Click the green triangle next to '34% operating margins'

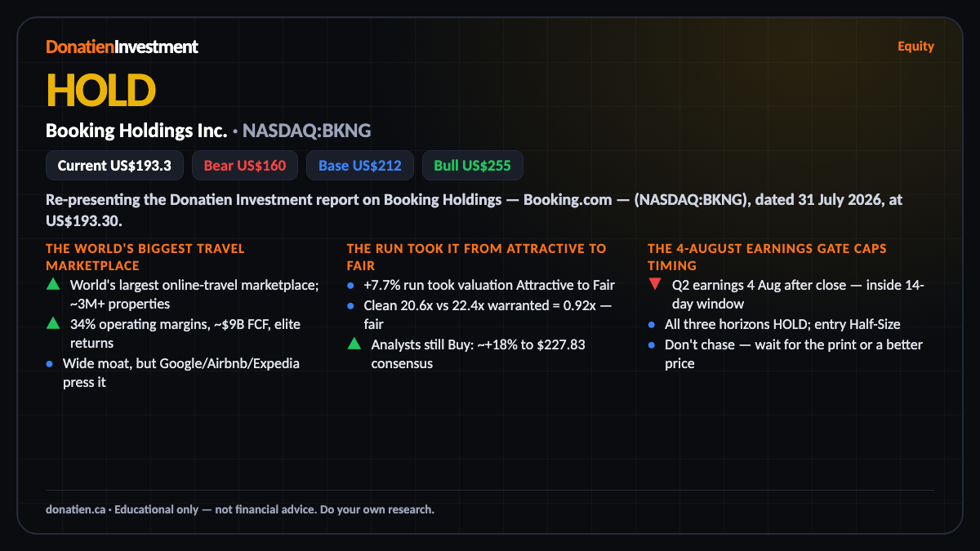click(53, 324)
